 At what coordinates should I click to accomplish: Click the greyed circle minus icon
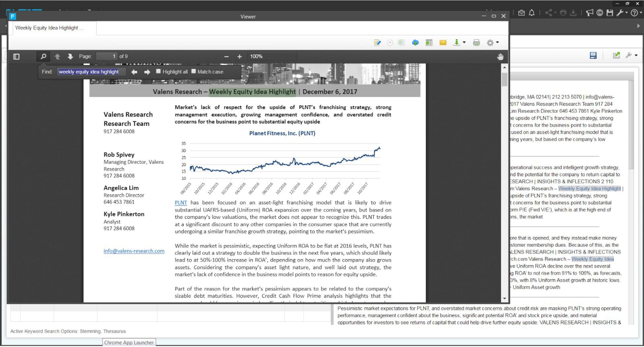(390, 43)
